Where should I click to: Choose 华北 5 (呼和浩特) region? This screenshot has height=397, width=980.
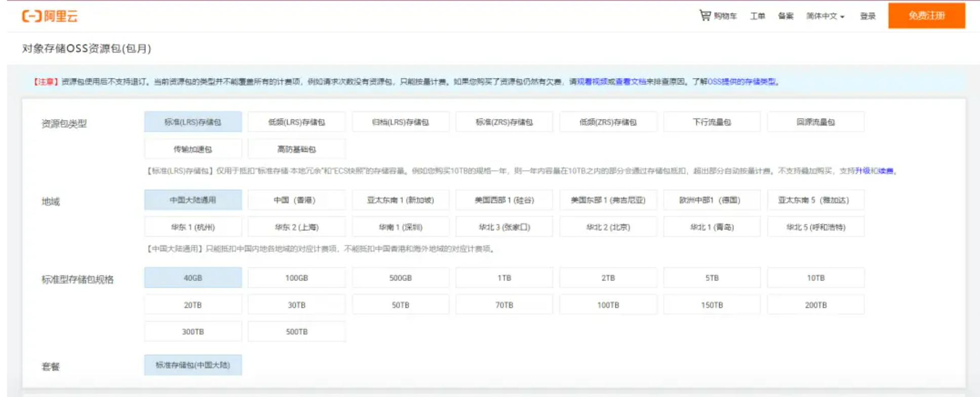[x=816, y=227]
